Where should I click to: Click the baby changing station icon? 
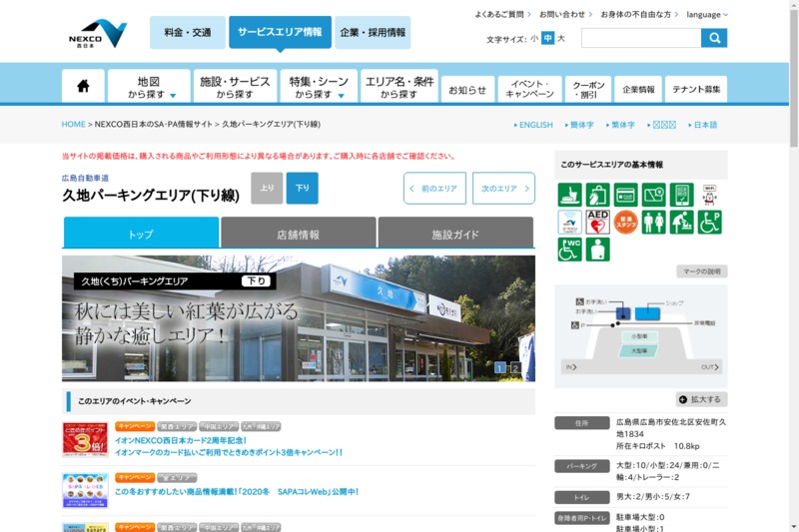pyautogui.click(x=681, y=222)
